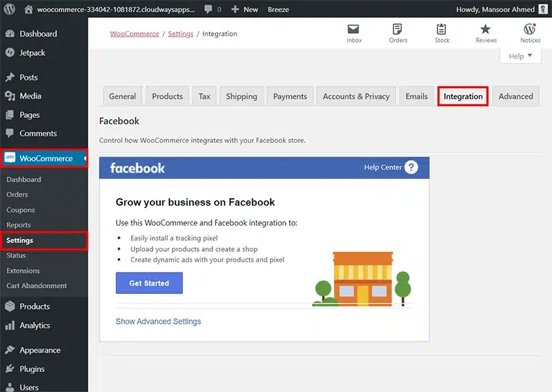Open Cart Abandonment submenu item
This screenshot has height=392, width=552.
point(37,286)
